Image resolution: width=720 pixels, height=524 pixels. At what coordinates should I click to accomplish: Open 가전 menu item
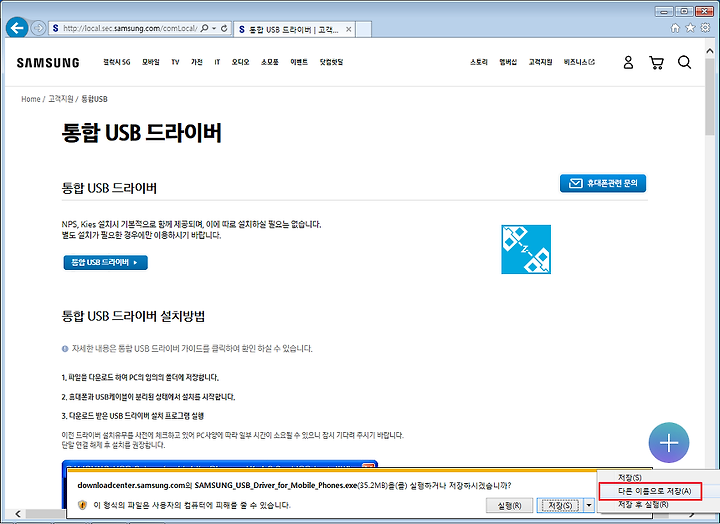point(197,62)
